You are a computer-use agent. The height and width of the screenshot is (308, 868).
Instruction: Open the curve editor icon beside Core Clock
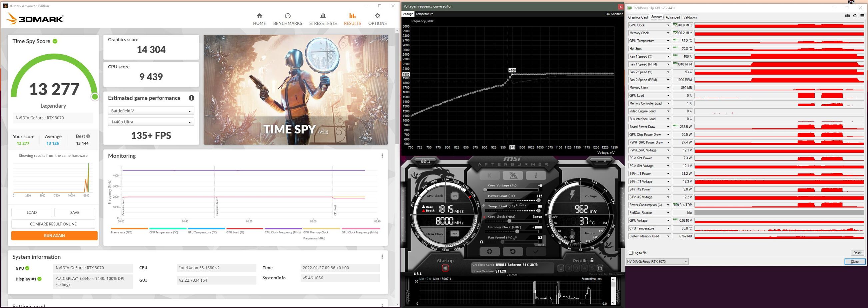click(484, 217)
